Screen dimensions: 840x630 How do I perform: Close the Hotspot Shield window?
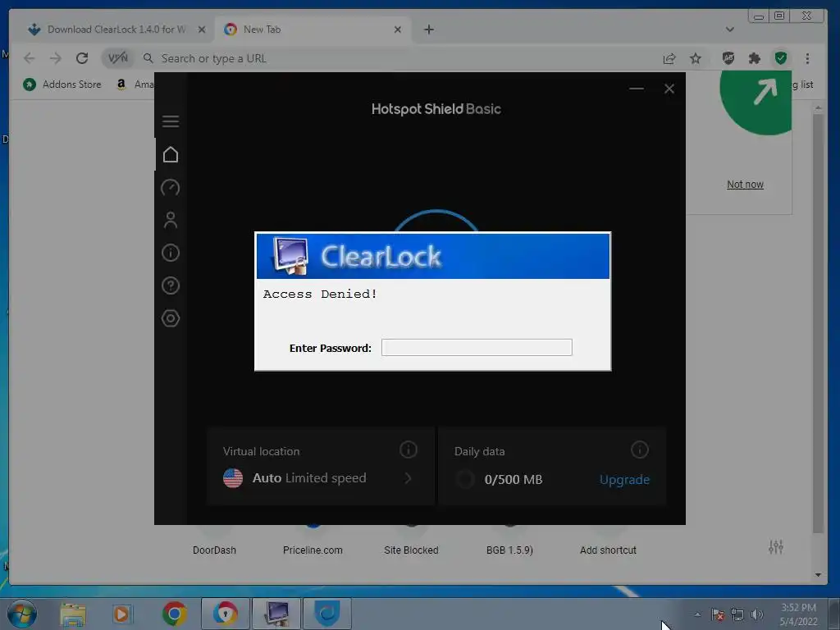point(669,89)
